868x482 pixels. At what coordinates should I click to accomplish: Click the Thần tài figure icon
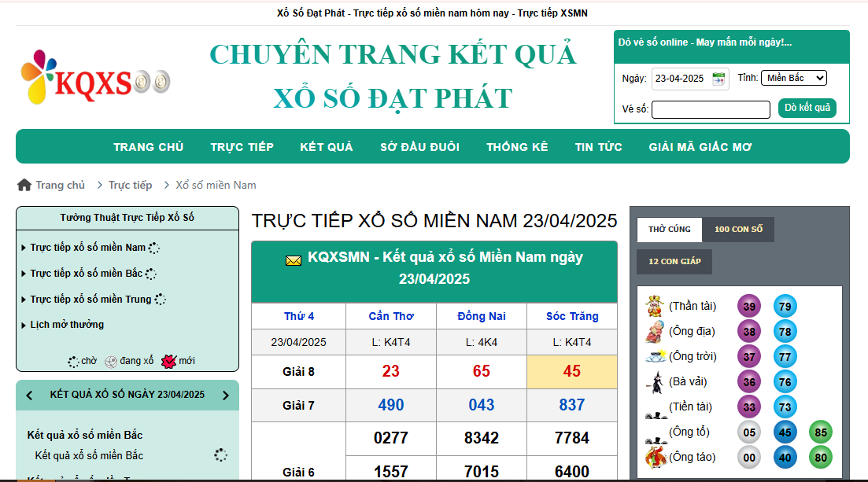(654, 306)
